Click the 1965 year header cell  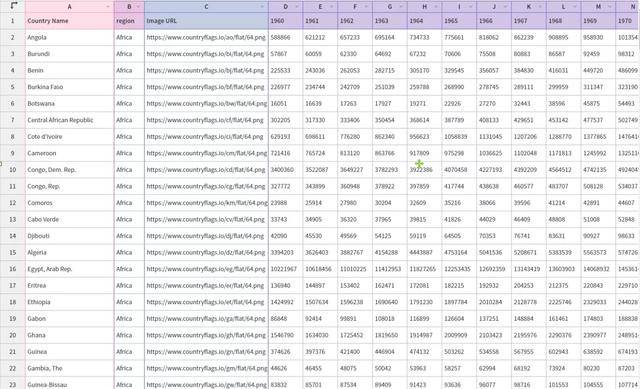459,21
